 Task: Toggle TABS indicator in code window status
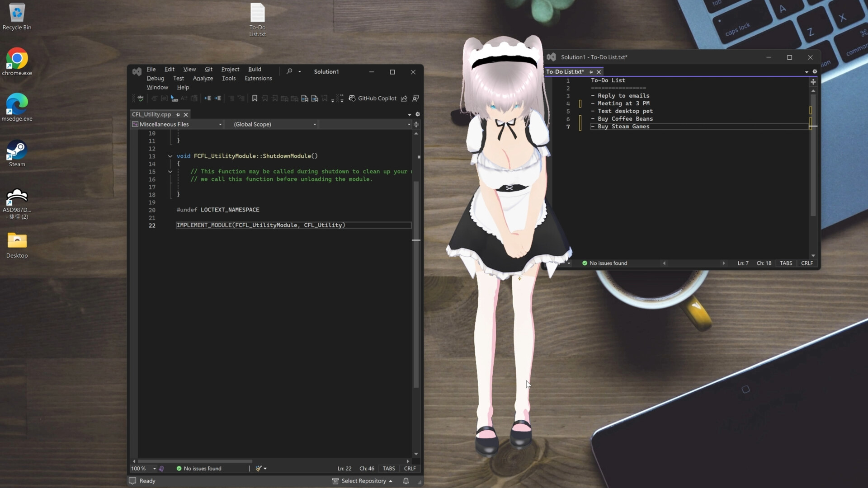coord(389,469)
